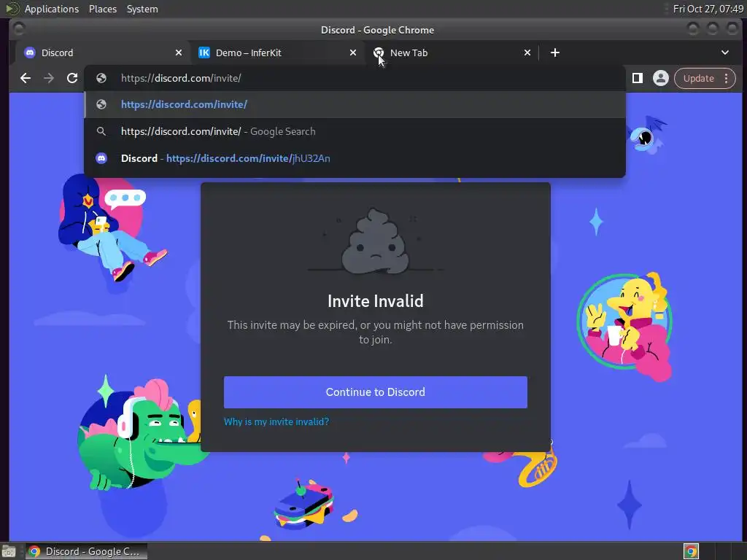The image size is (747, 560).
Task: Click the Discord favicon on first tab
Action: coord(30,52)
